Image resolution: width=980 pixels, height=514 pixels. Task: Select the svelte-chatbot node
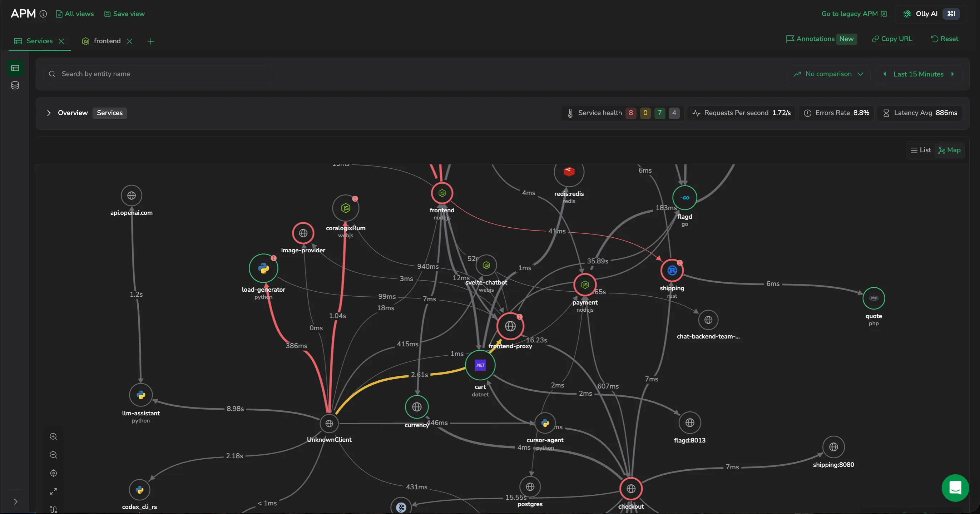click(486, 265)
